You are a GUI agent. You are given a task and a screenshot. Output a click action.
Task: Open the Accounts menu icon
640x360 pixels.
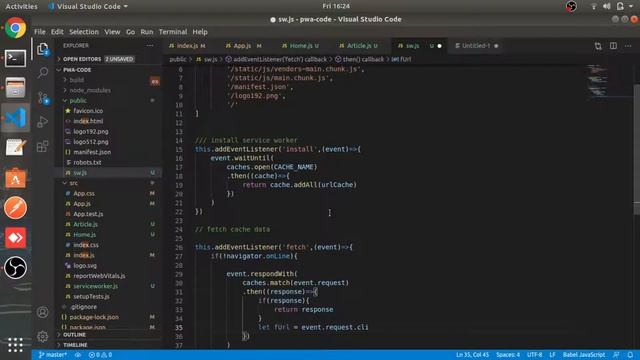click(x=42, y=312)
